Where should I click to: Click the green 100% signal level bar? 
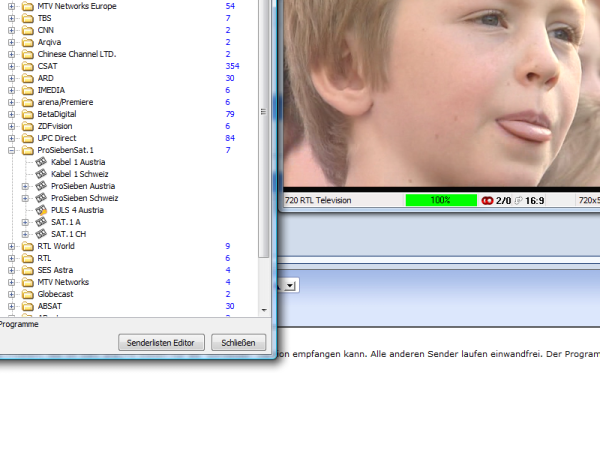[x=441, y=200]
